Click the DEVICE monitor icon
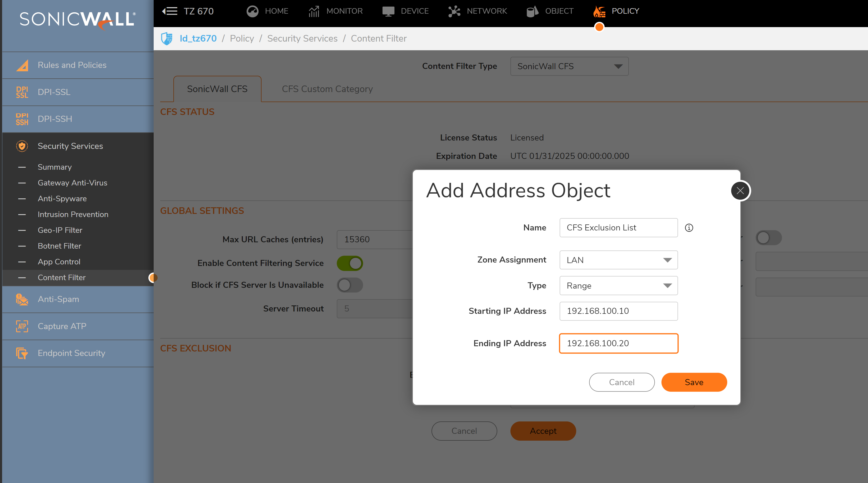 pos(388,11)
